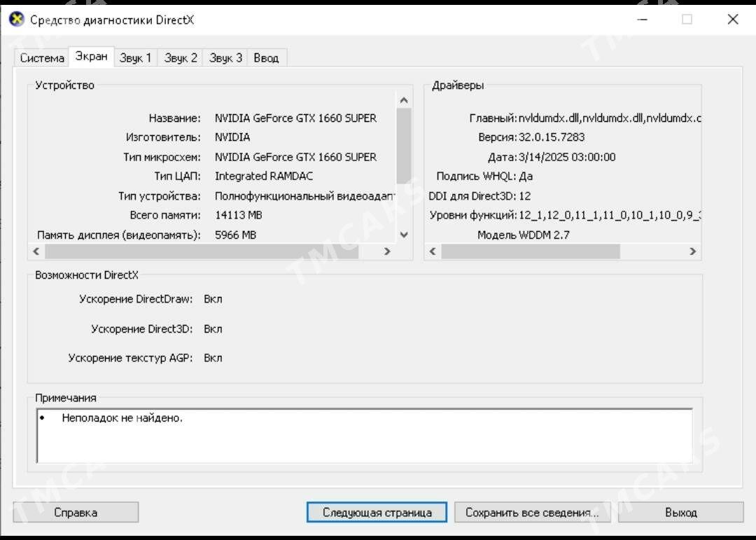
Task: Click Сохранить все сведения button
Action: coord(532,513)
